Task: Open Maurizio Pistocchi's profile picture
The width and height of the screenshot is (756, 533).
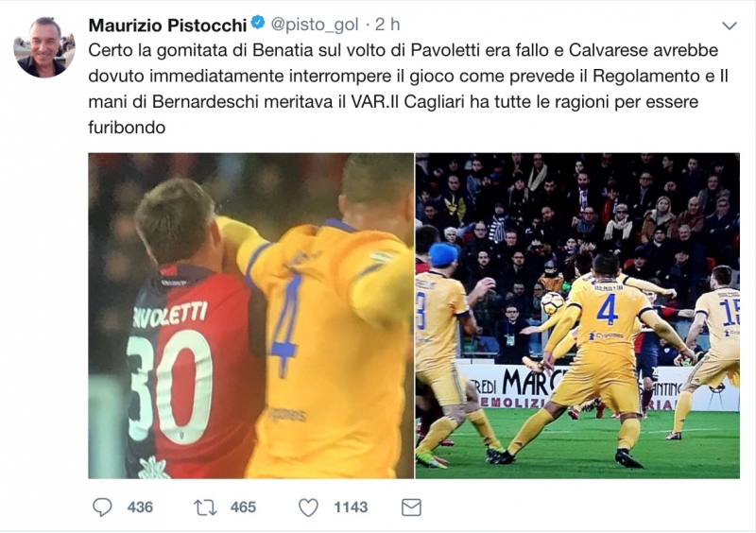Action: click(x=44, y=47)
